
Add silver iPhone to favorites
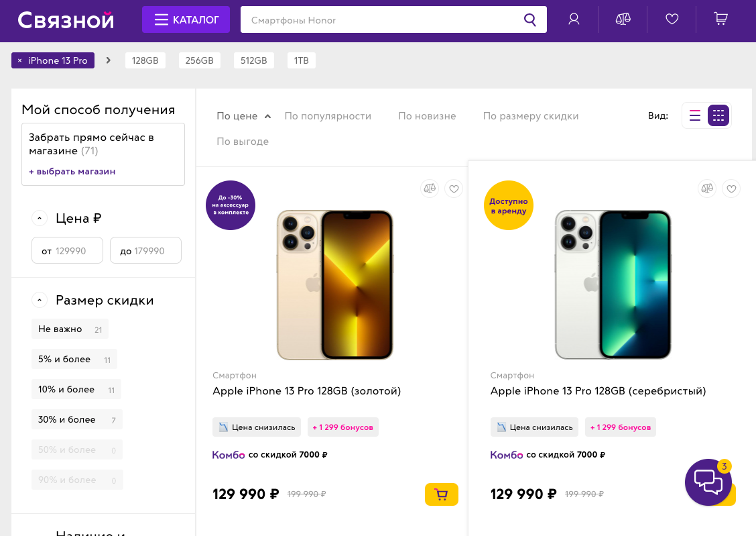coord(732,189)
